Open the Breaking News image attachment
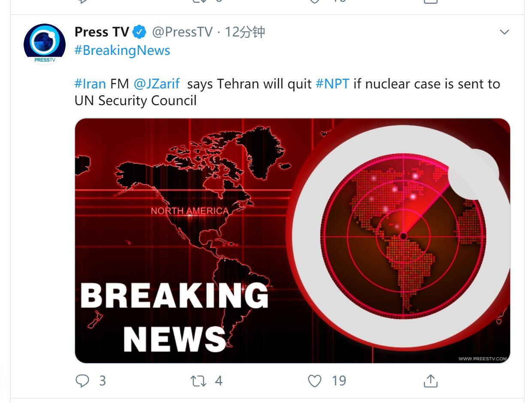Image resolution: width=532 pixels, height=403 pixels. pyautogui.click(x=292, y=241)
